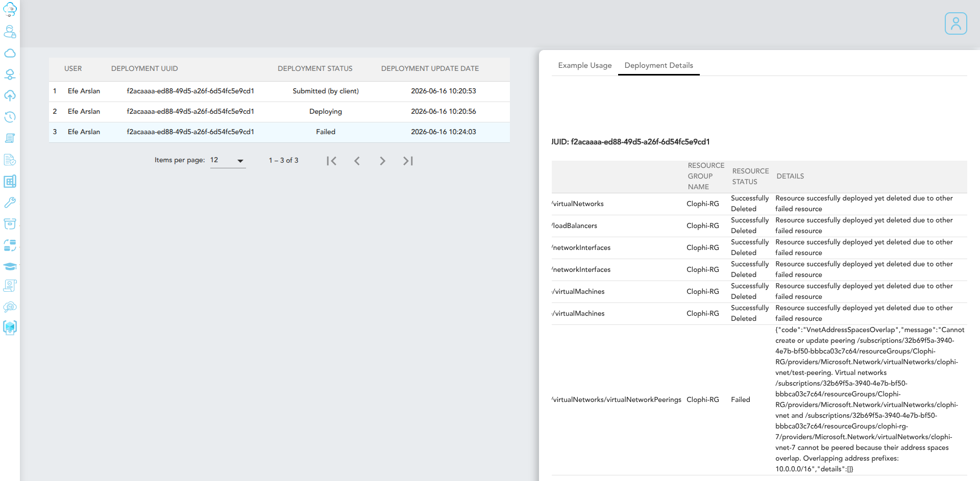
Task: Click RESOURCE GROUP NAME column header
Action: click(706, 176)
